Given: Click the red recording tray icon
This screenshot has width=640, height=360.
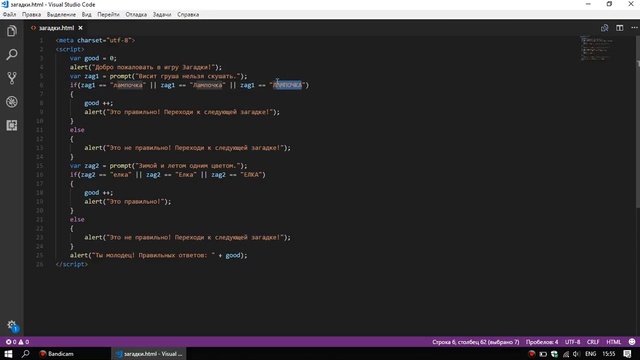Looking at the screenshot, I should tap(531, 353).
